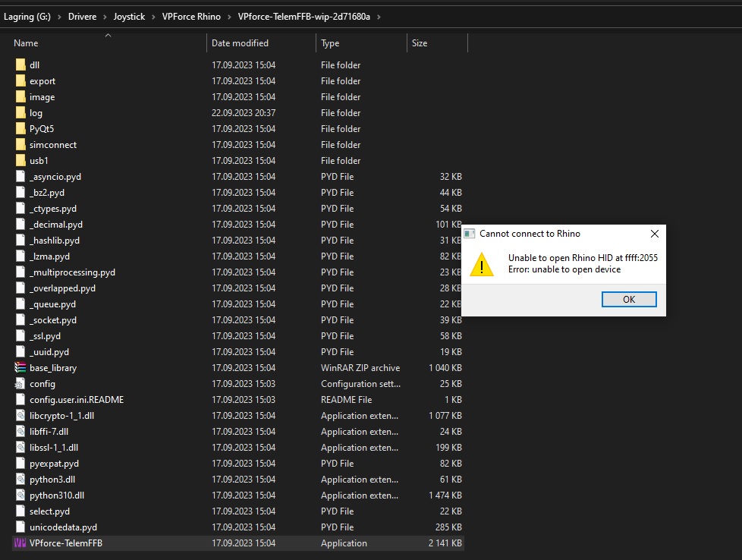Viewport: 742px width, 560px height.
Task: Click the select.pyd file icon
Action: 20,511
